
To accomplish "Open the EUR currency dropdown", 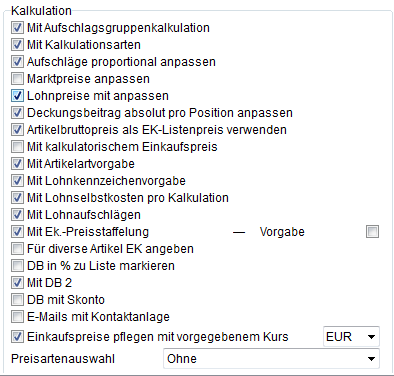I will (351, 337).
